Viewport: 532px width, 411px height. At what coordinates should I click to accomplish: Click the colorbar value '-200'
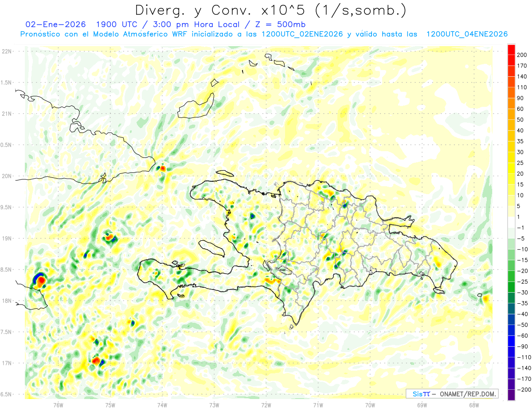(524, 390)
